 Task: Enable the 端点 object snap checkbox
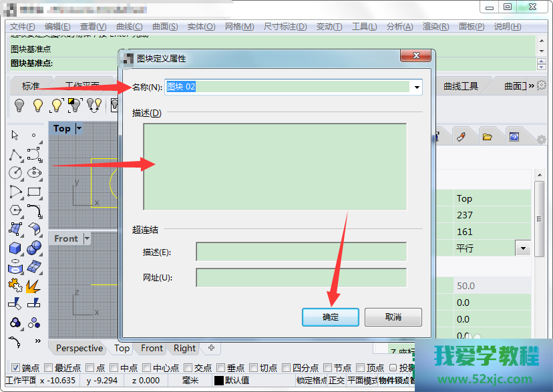coord(16,367)
